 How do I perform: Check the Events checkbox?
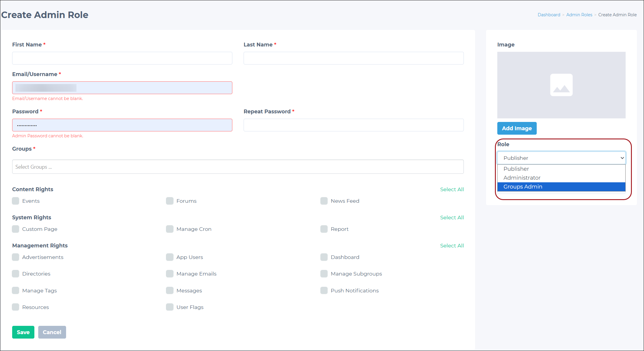tap(16, 201)
